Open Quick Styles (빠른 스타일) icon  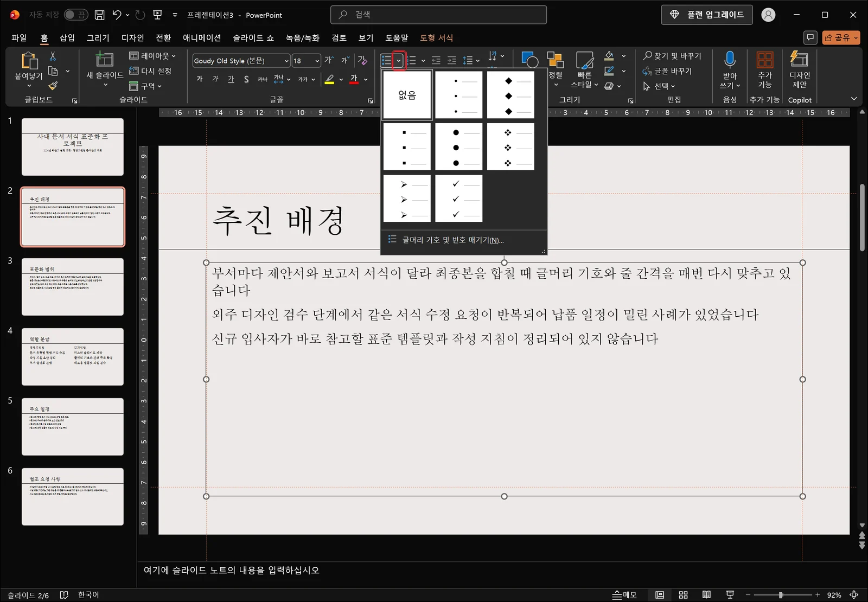(584, 60)
